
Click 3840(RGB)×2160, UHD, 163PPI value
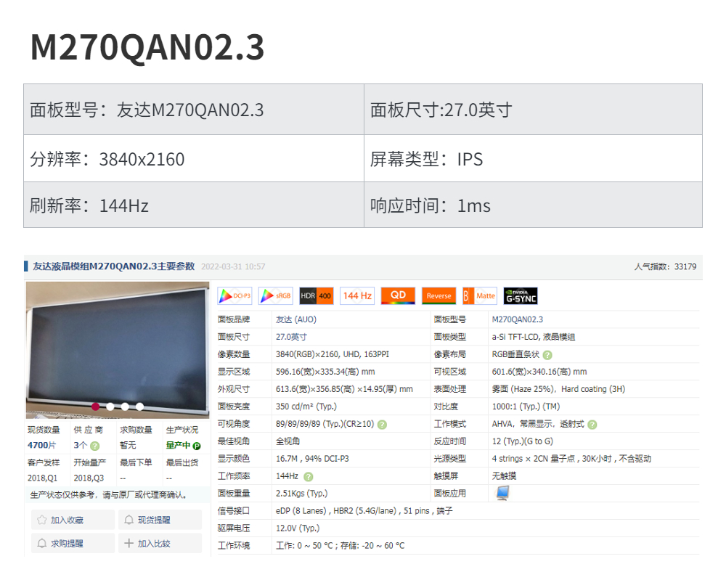point(333,354)
